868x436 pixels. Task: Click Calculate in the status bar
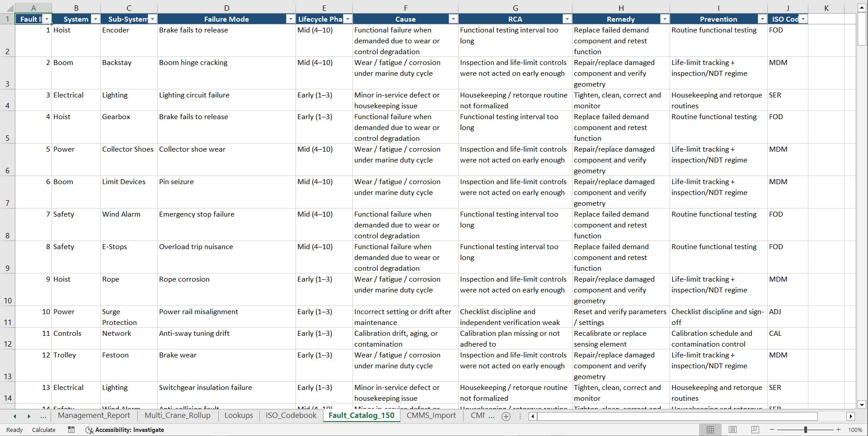pyautogui.click(x=43, y=430)
